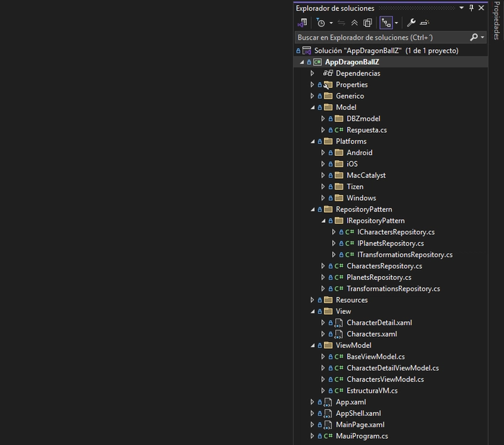Click the switch views Visual Studio icon
Screen dimensions: 504x445
tap(302, 23)
